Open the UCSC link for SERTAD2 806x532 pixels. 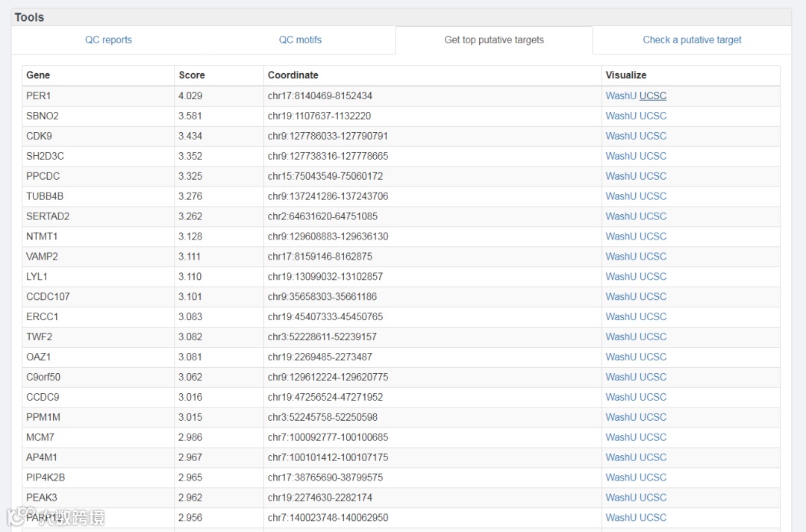[653, 216]
